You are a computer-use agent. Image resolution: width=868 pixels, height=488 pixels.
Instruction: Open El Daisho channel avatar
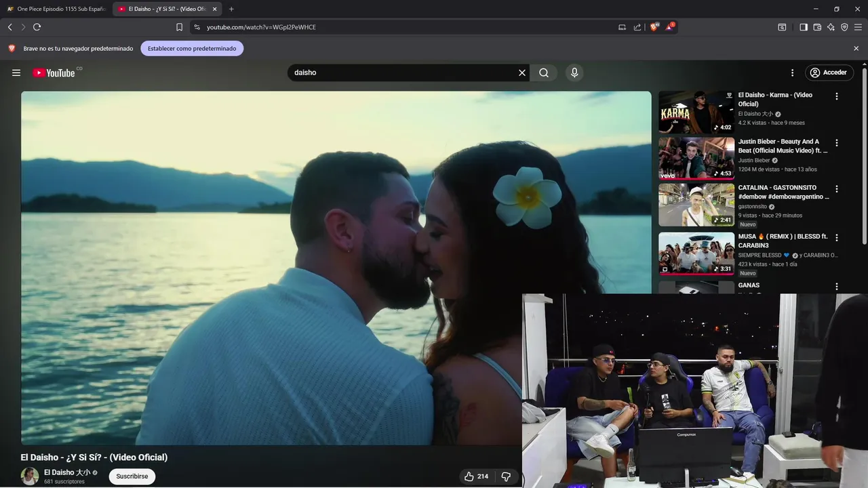click(x=30, y=476)
